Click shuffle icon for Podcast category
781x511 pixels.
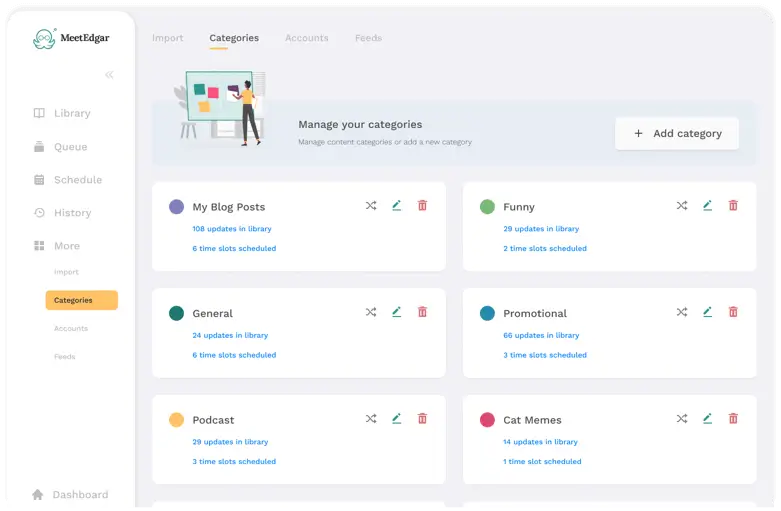371,418
